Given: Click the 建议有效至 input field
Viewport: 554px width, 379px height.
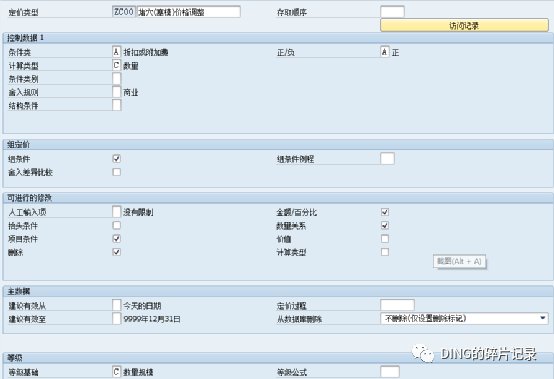Looking at the screenshot, I should click(x=117, y=319).
